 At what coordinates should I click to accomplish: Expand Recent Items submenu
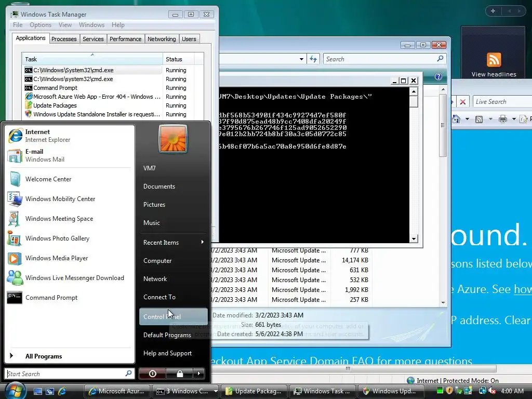pos(173,242)
